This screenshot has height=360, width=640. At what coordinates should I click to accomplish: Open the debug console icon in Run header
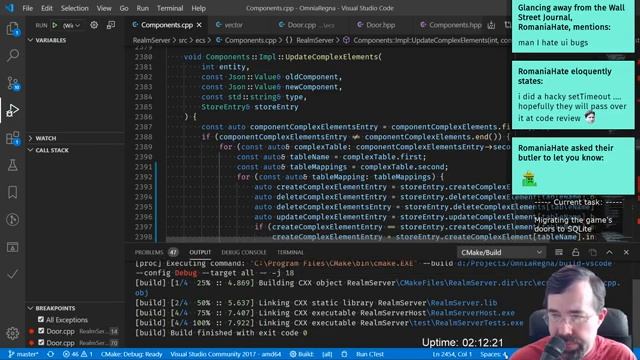coord(111,25)
